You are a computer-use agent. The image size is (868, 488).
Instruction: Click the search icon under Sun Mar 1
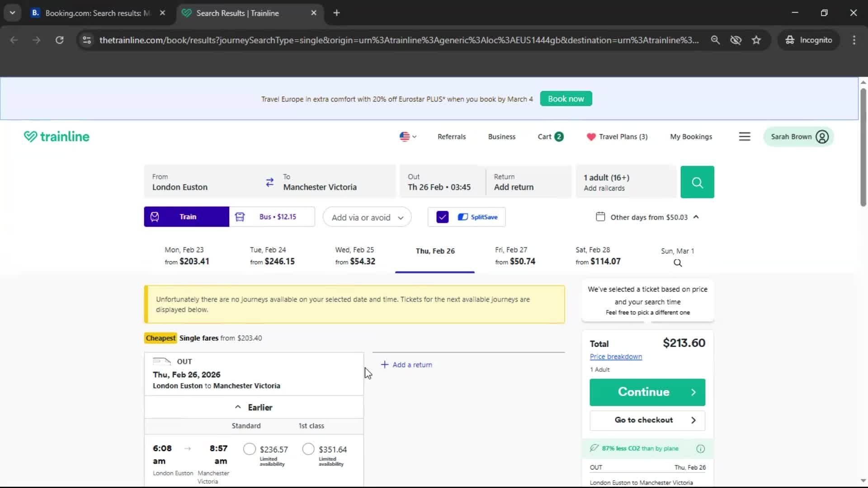pyautogui.click(x=677, y=263)
